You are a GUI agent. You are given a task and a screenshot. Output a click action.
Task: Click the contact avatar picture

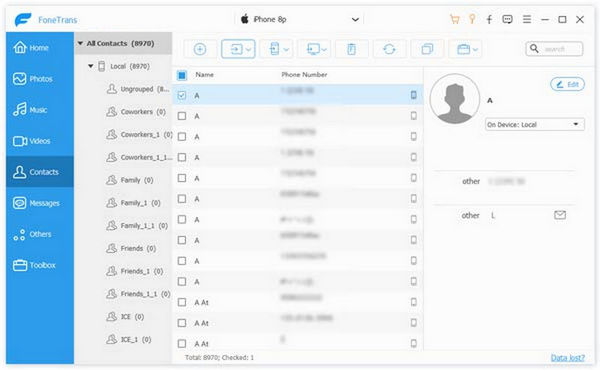point(455,99)
